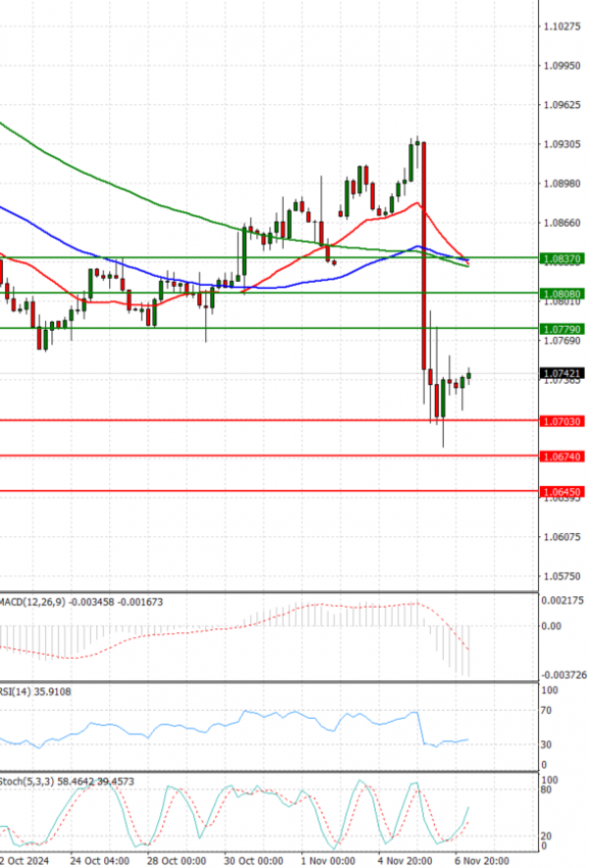The width and height of the screenshot is (589, 868).
Task: Click the RSI(14) 35.9108 indicator title
Action: (x=35, y=691)
